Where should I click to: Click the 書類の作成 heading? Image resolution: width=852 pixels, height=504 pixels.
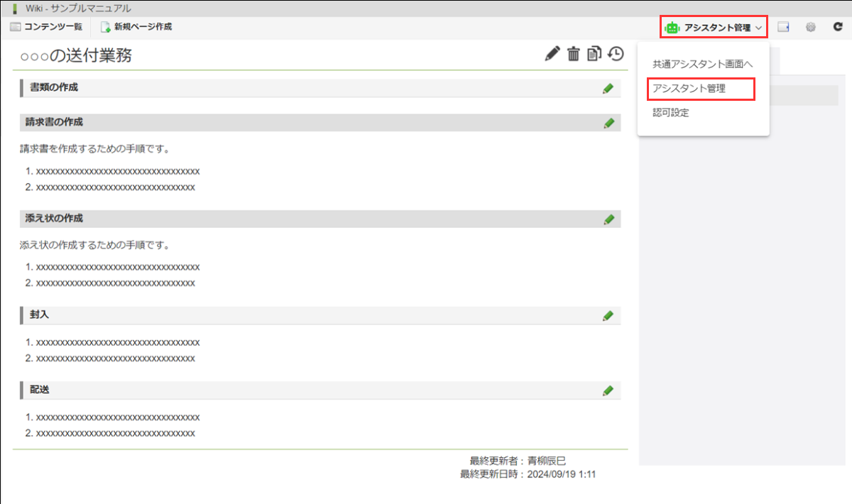coord(54,87)
